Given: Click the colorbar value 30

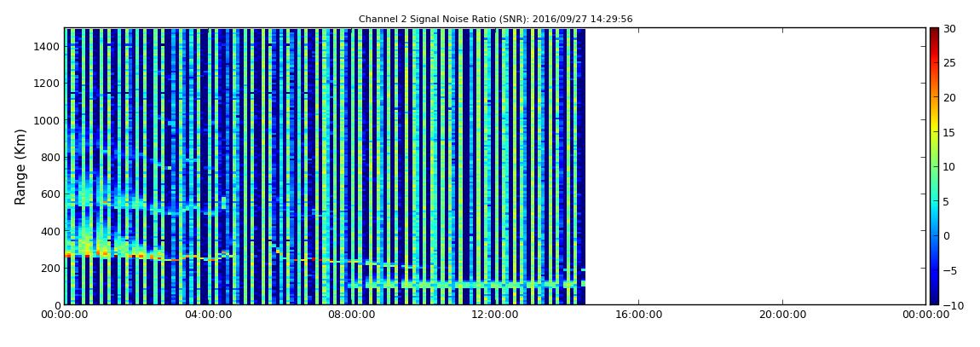Looking at the screenshot, I should pos(949,29).
